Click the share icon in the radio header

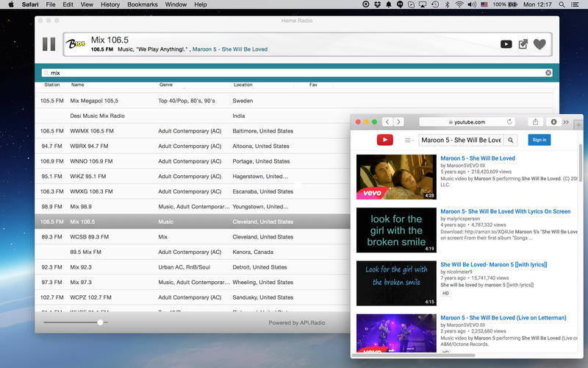click(523, 44)
